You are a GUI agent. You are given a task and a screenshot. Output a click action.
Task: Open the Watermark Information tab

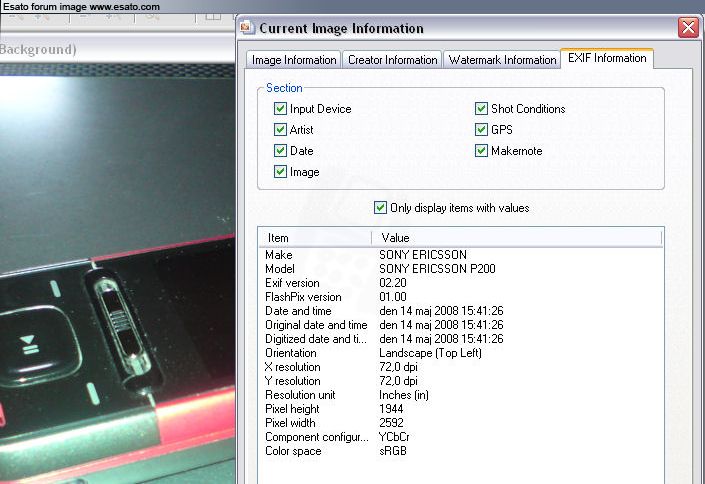[x=502, y=60]
